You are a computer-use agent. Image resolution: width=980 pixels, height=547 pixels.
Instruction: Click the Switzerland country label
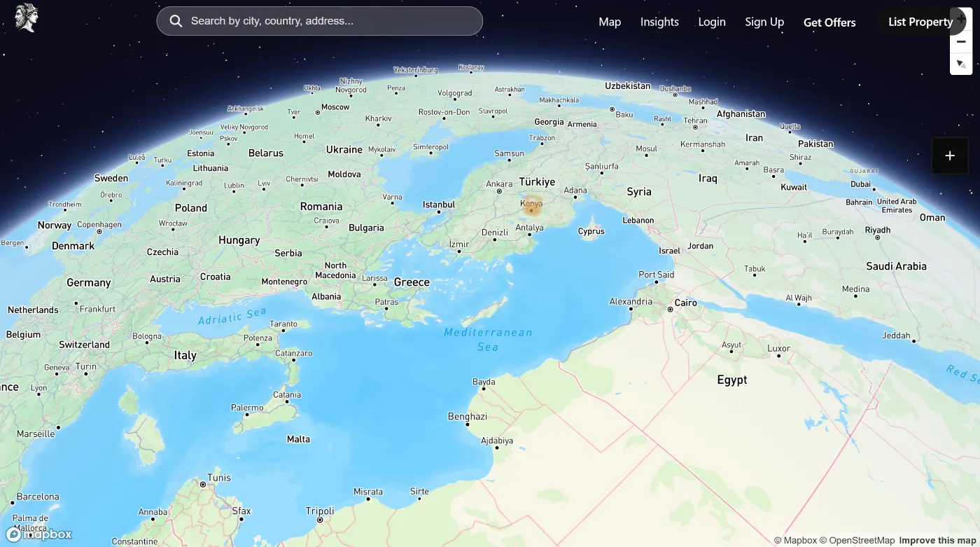click(84, 345)
